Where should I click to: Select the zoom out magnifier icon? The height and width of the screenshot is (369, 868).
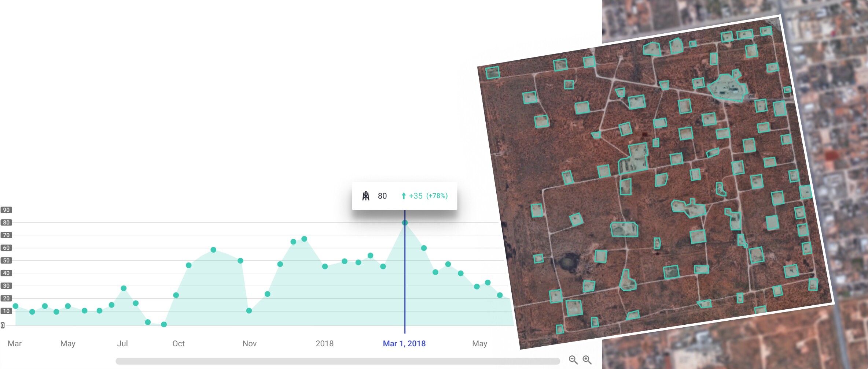click(x=573, y=360)
